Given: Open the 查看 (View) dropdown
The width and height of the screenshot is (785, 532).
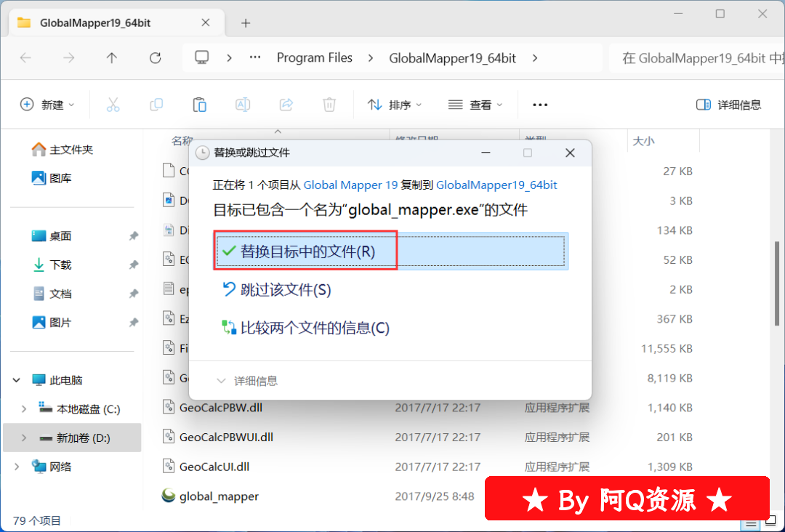Looking at the screenshot, I should pyautogui.click(x=475, y=105).
